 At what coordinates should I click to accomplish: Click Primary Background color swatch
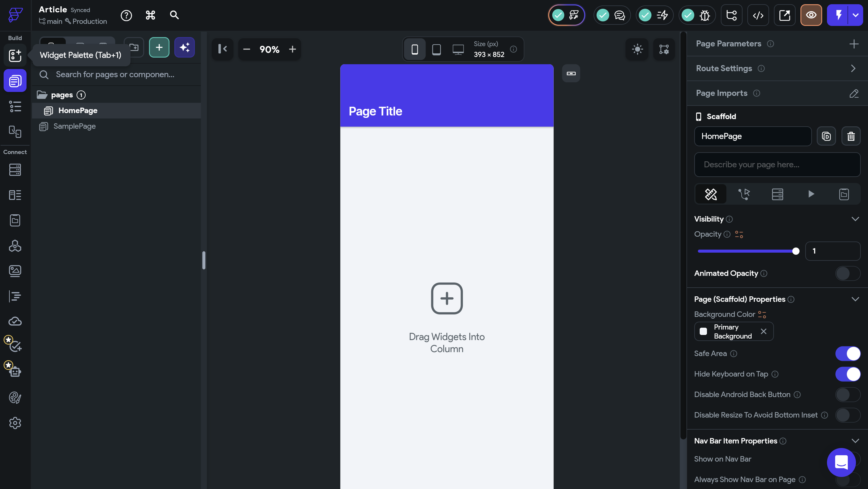point(703,331)
